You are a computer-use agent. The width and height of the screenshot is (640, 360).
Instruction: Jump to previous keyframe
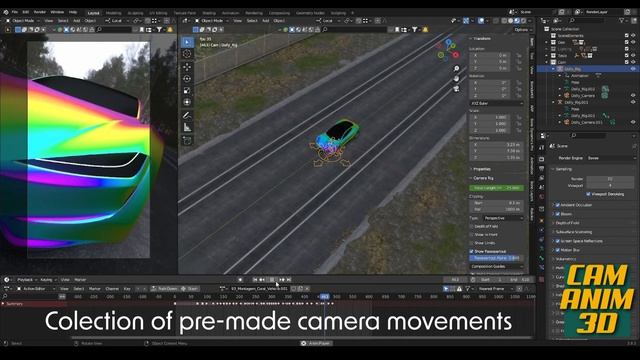pos(262,280)
